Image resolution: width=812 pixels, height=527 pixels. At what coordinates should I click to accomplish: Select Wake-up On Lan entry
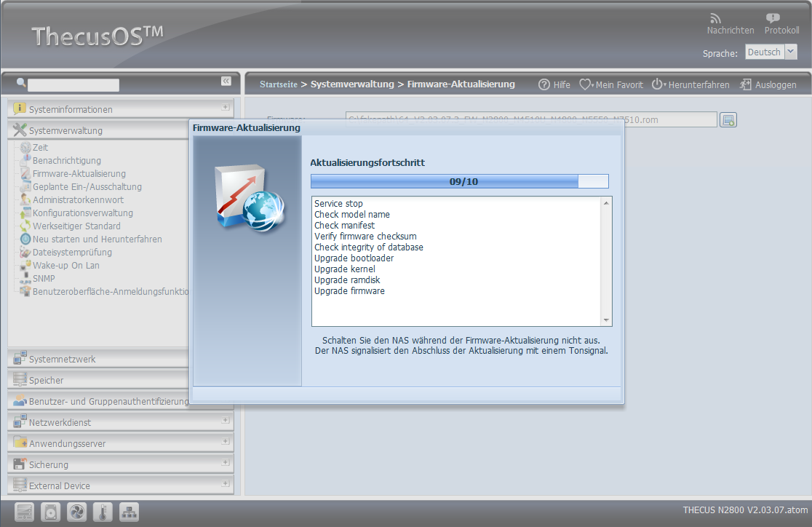(x=65, y=265)
